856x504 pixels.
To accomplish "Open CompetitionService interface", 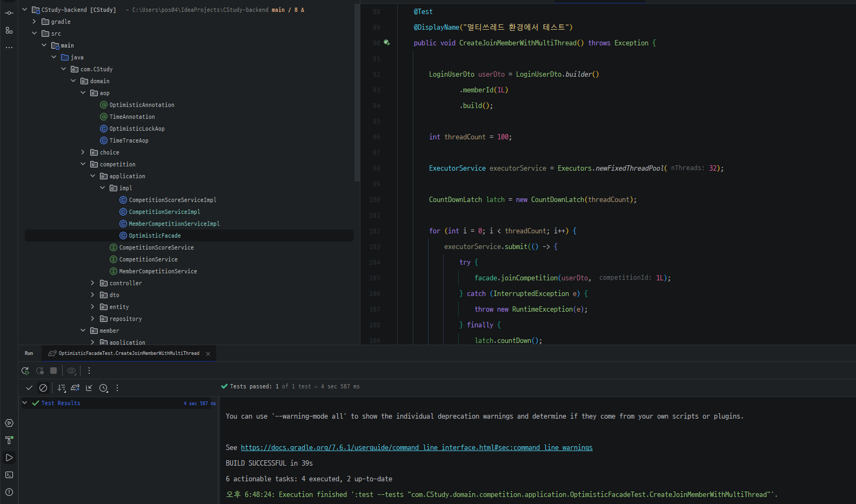I will [148, 259].
